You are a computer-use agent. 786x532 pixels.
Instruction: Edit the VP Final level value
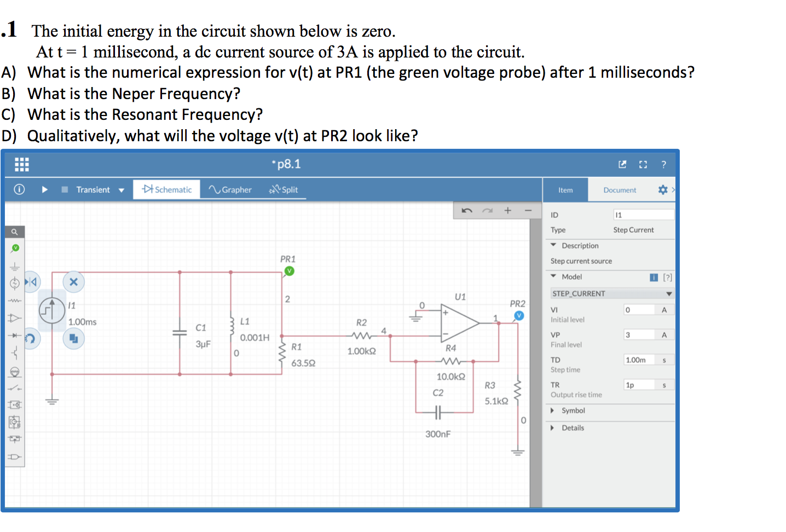pyautogui.click(x=639, y=334)
